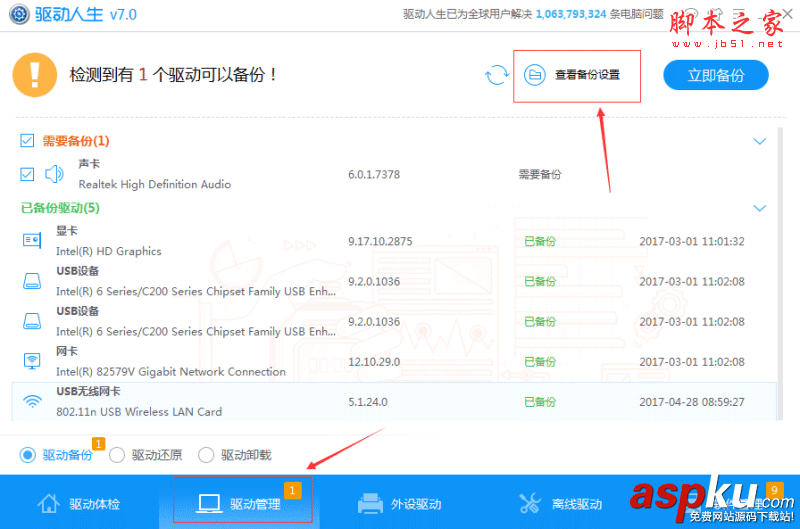Click the Wi-Fi icon of USB无线网卡
Viewport: 800px width, 529px height.
click(x=33, y=401)
